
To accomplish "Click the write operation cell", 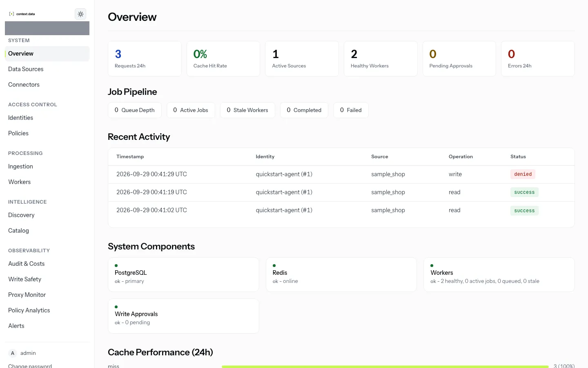I will (455, 174).
